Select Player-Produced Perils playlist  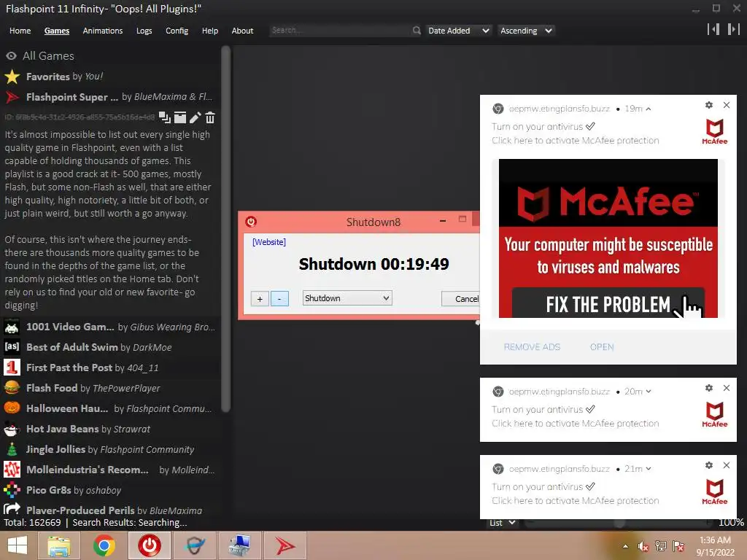(109, 510)
